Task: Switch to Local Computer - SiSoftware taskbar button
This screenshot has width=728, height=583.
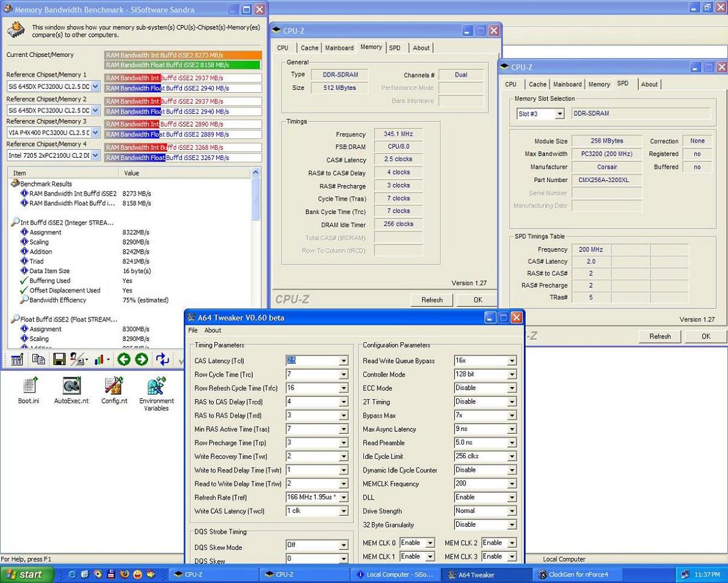Action: (394, 574)
